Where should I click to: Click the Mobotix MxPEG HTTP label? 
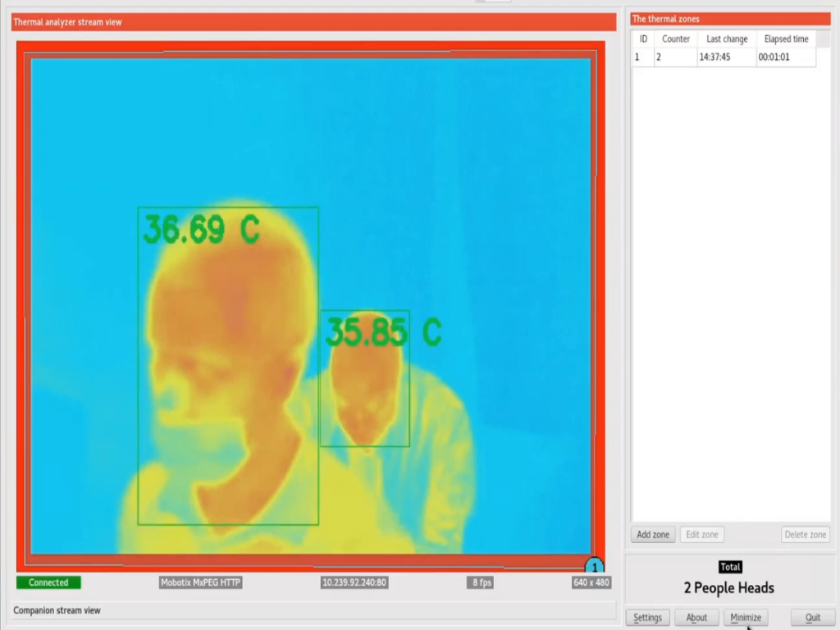point(200,582)
